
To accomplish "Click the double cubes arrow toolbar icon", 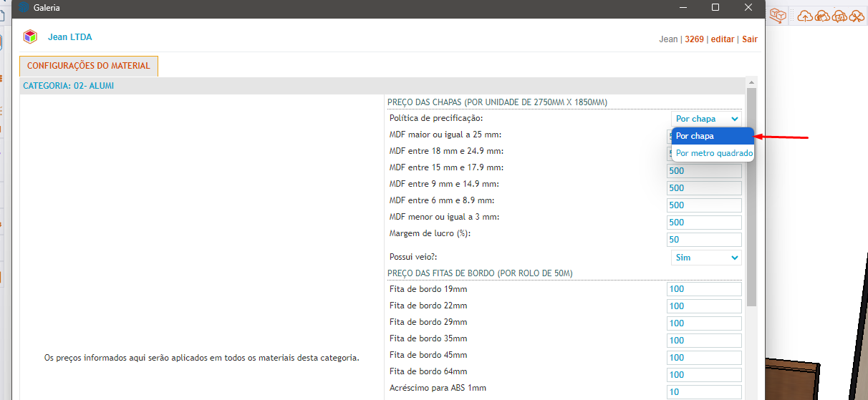I will (x=778, y=15).
